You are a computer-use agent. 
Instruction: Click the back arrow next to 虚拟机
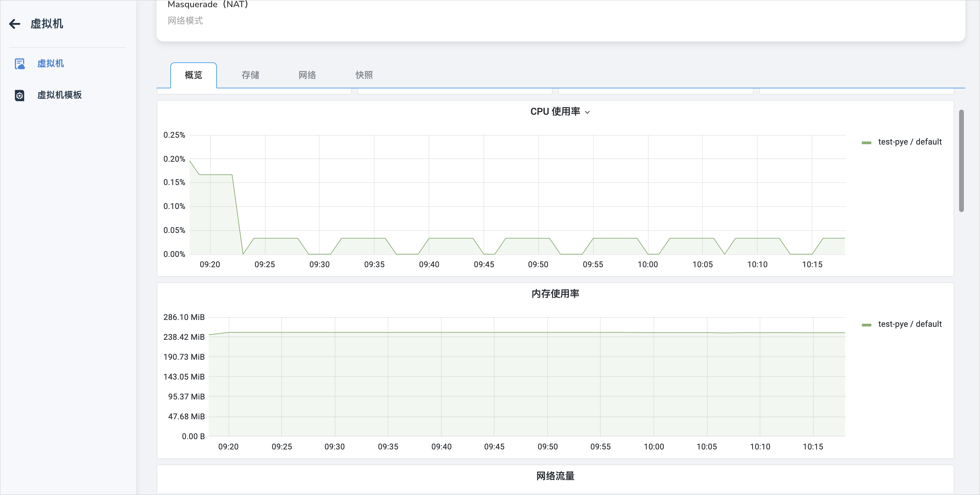tap(15, 24)
